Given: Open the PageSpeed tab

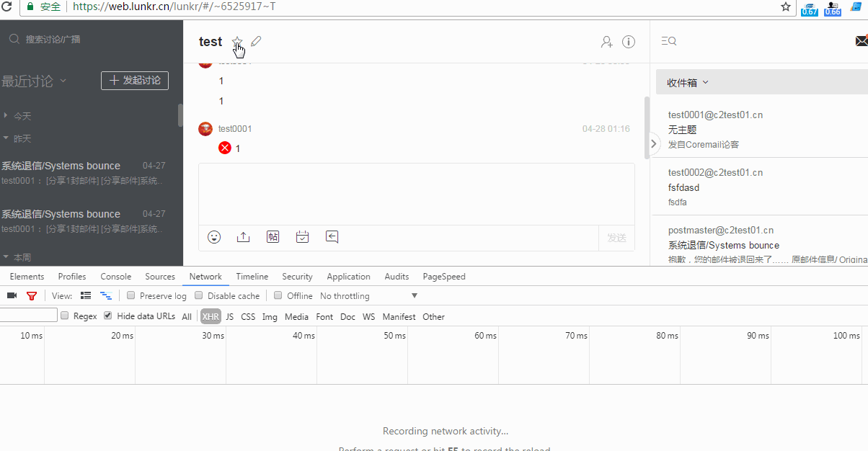Looking at the screenshot, I should pos(444,277).
